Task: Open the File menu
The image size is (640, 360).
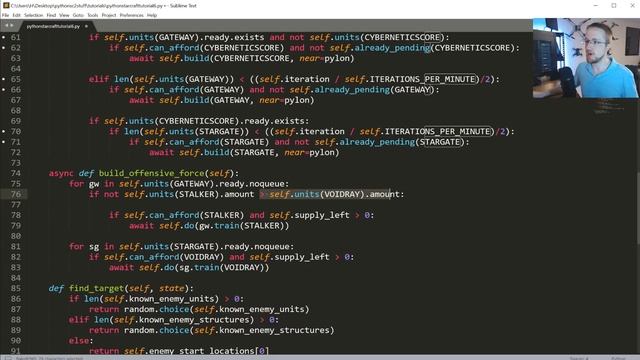Action: point(5,15)
